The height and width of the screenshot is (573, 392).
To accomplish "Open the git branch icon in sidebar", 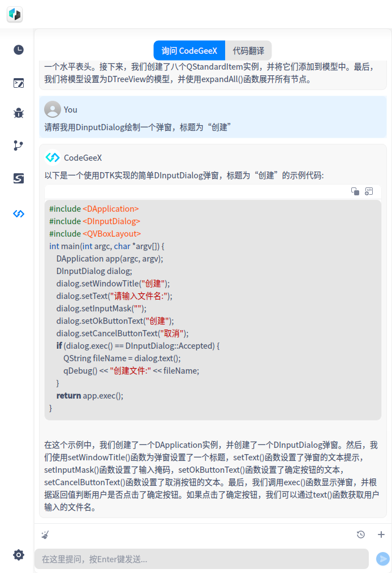I will point(19,146).
